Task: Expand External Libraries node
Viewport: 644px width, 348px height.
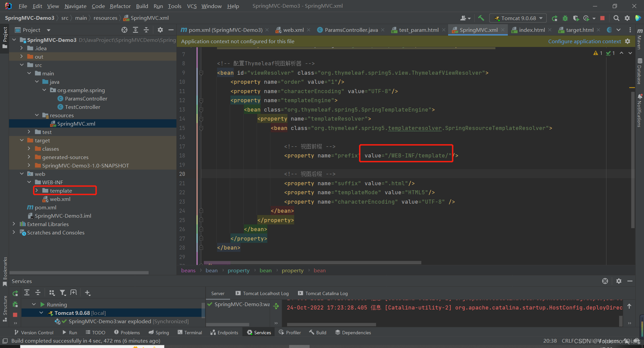Action: pos(14,224)
